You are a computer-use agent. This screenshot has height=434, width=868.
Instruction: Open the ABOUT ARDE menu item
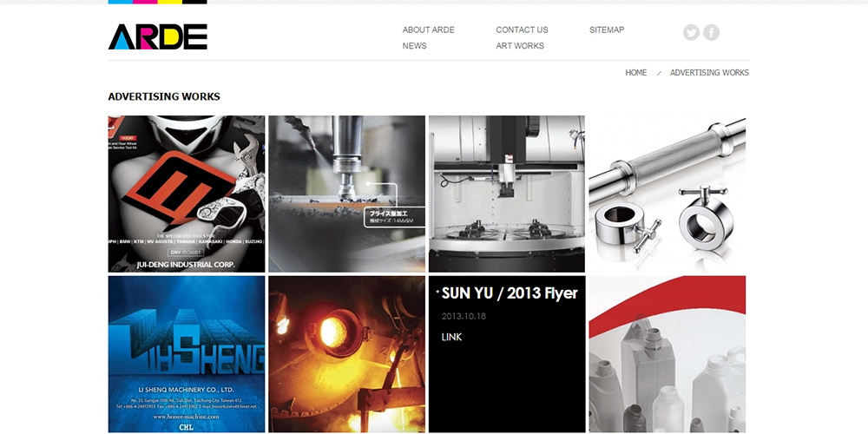429,30
